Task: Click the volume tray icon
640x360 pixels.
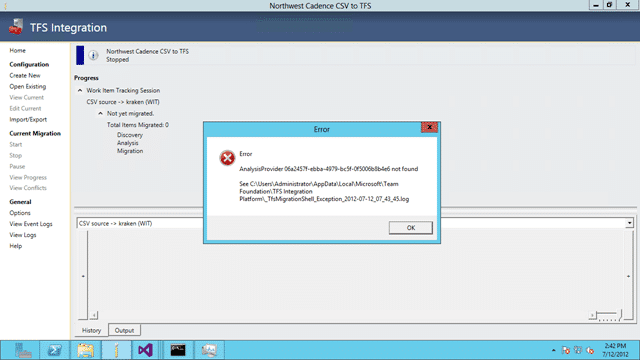Action: [590, 350]
